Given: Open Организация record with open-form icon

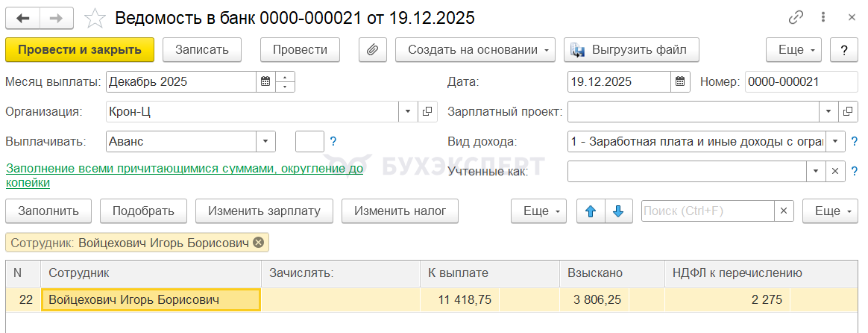Looking at the screenshot, I should pyautogui.click(x=427, y=111).
